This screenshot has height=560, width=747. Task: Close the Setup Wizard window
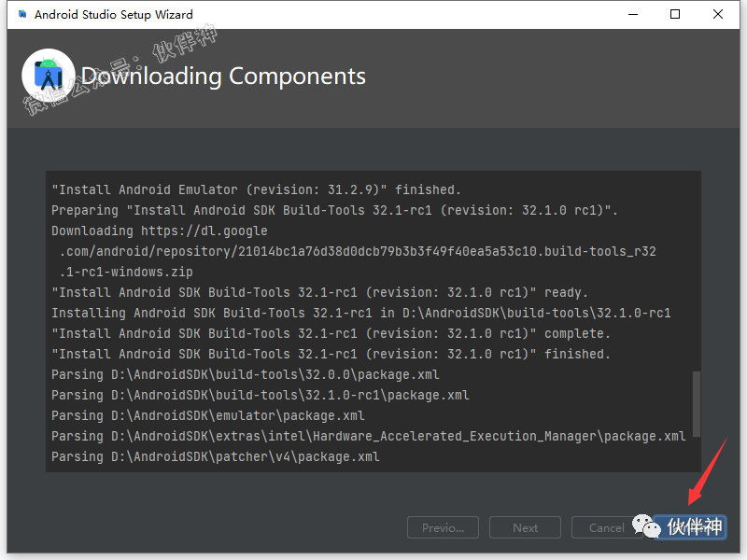pyautogui.click(x=718, y=14)
